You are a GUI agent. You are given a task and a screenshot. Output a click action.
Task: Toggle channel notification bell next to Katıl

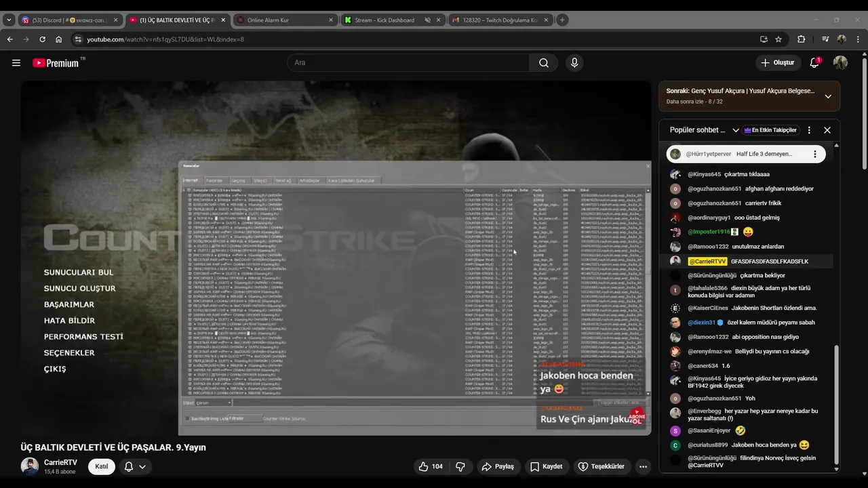point(129,466)
